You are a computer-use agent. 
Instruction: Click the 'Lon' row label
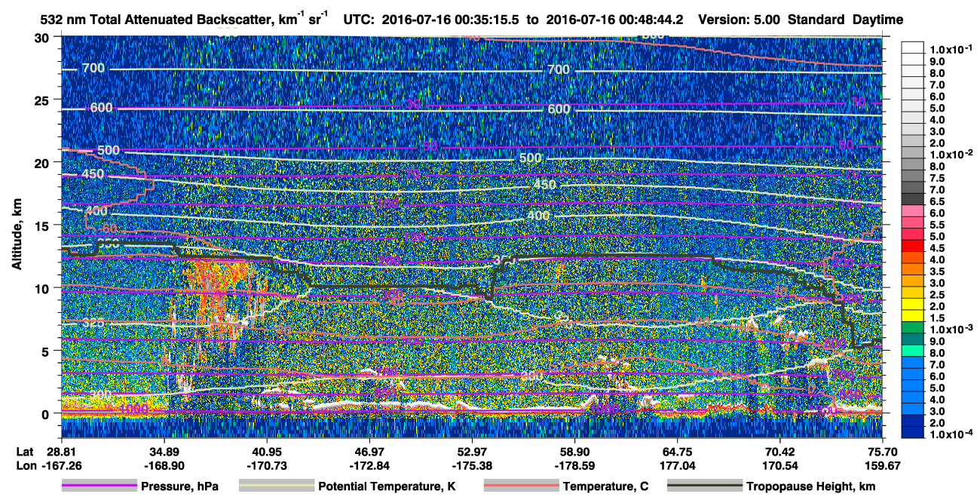click(x=25, y=466)
